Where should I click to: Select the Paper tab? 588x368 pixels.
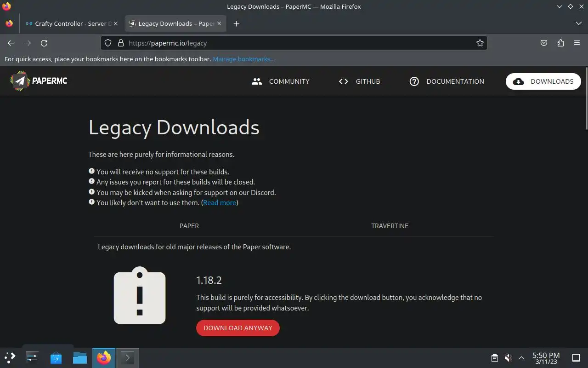[189, 226]
